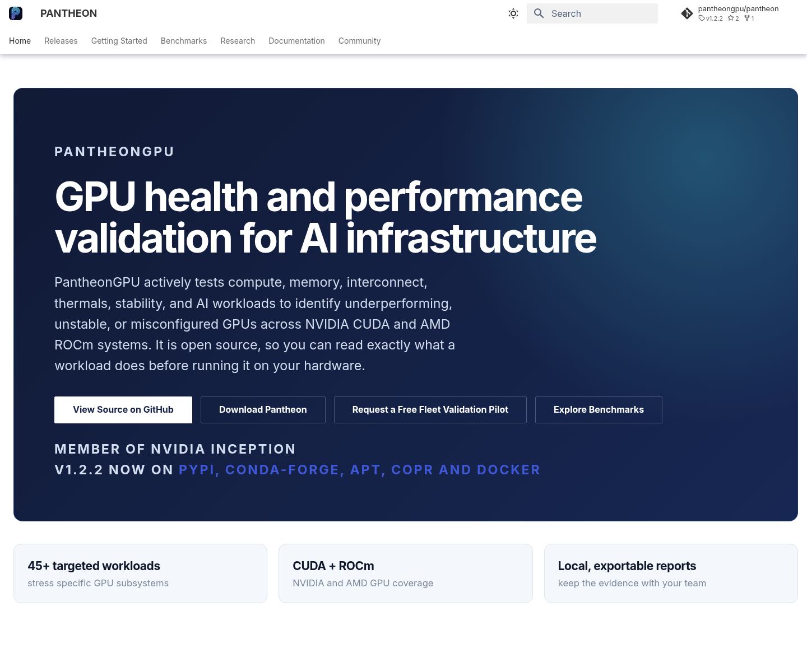Click the 'CUDA + ROCm' card
The height and width of the screenshot is (672, 807).
coord(406,573)
